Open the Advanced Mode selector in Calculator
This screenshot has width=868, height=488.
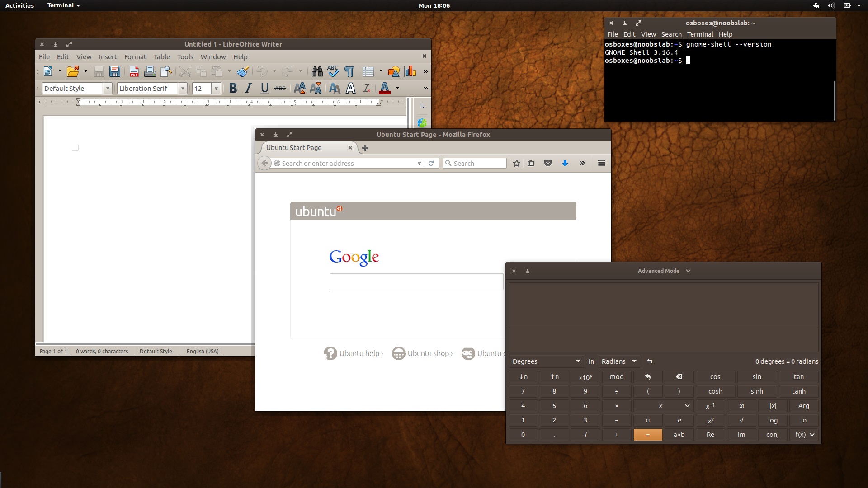(x=664, y=271)
